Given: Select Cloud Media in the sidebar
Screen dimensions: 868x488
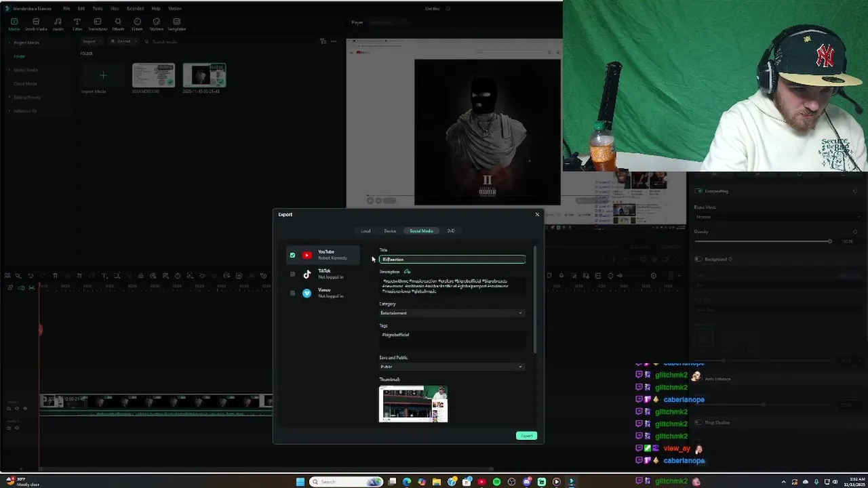Looking at the screenshot, I should (25, 83).
